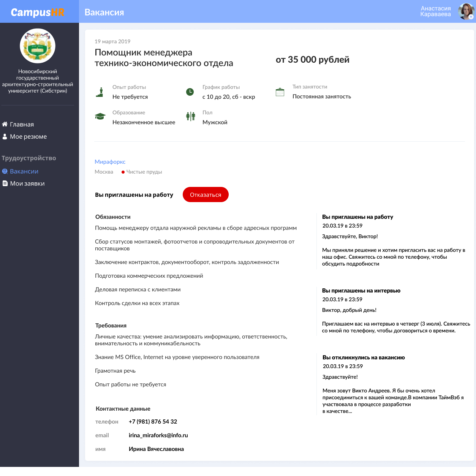Click the red metro dot near Чистые пруды
Viewport: 476px width, 476px height.
(123, 172)
